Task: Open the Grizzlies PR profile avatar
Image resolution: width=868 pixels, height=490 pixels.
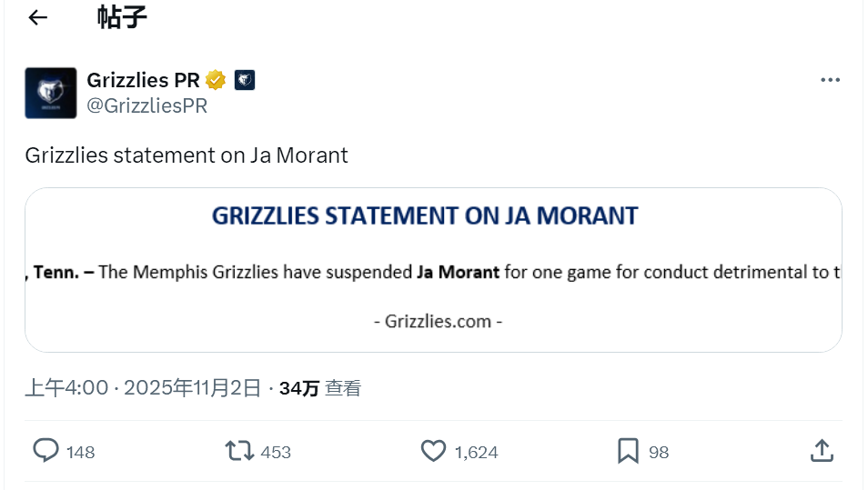Action: [x=50, y=93]
